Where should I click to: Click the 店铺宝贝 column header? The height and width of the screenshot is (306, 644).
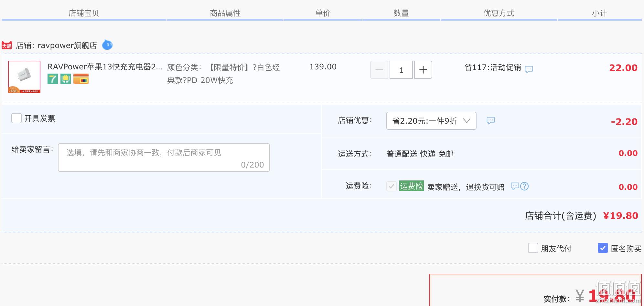[84, 13]
